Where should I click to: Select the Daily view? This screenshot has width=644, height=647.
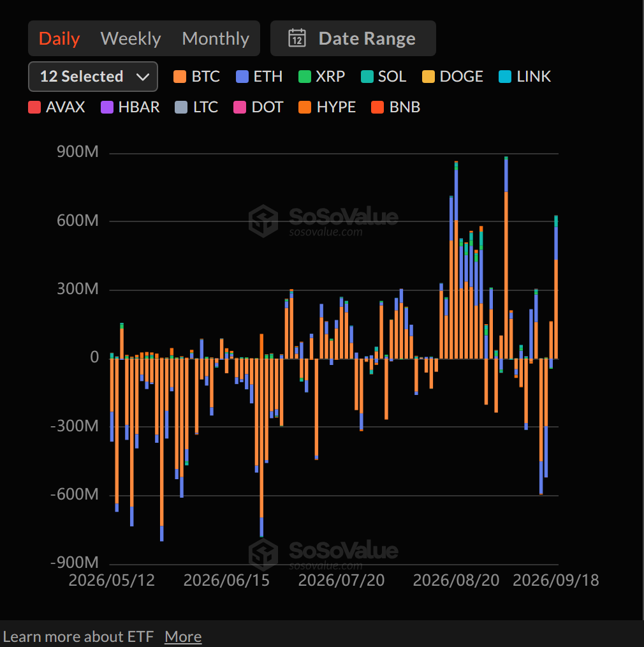coord(59,39)
